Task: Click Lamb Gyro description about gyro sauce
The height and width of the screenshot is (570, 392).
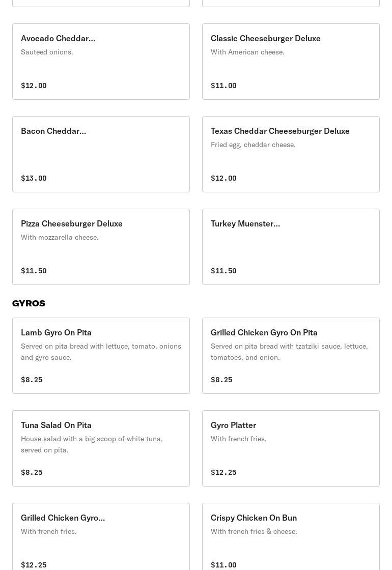Action: click(101, 352)
